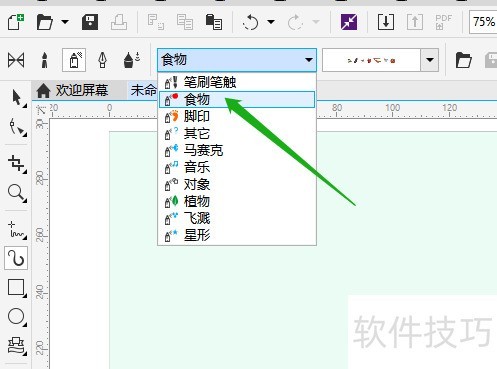Publish to PDF icon
The image size is (497, 369).
tap(443, 22)
